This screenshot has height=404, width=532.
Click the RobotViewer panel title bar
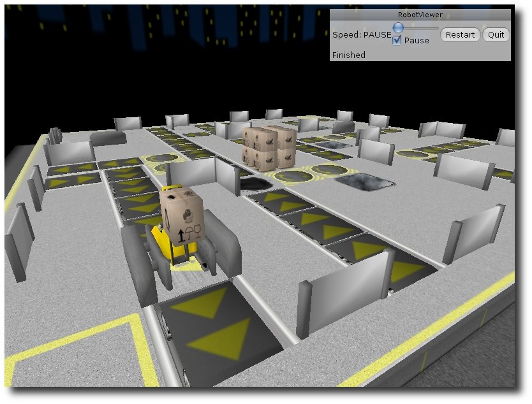pyautogui.click(x=420, y=15)
